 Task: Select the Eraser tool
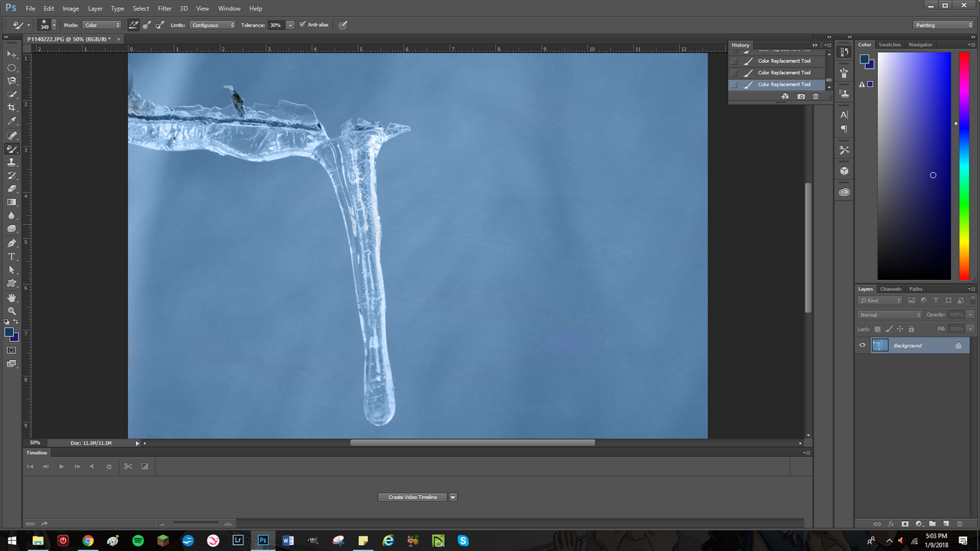pyautogui.click(x=11, y=188)
